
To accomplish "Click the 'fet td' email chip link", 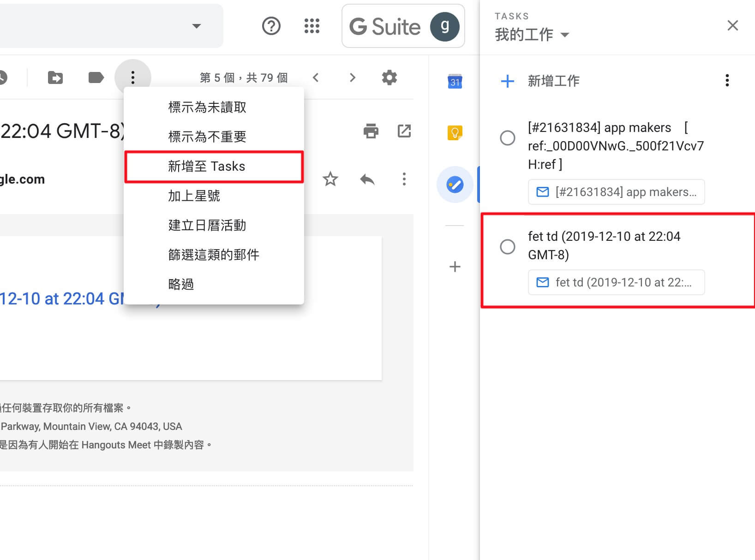I will (616, 282).
